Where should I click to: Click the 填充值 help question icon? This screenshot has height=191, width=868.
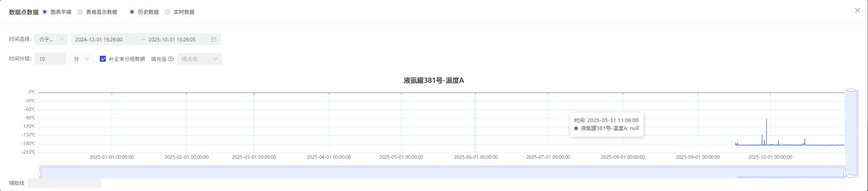tap(171, 59)
